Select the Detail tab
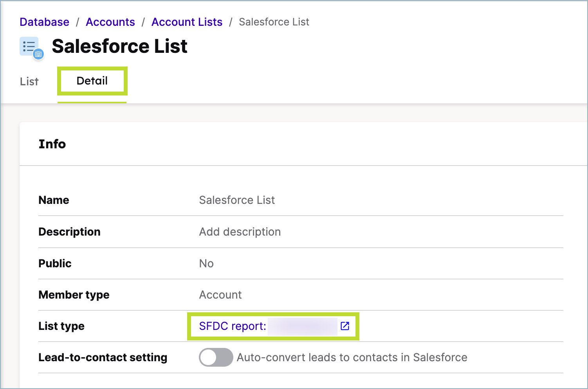This screenshot has height=389, width=588. point(92,81)
